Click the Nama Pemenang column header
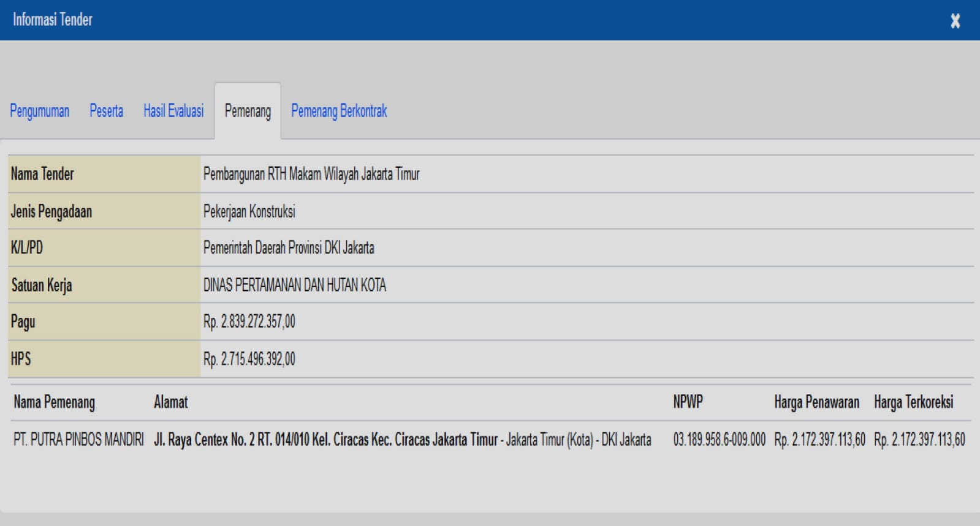The image size is (980, 526). [x=55, y=402]
